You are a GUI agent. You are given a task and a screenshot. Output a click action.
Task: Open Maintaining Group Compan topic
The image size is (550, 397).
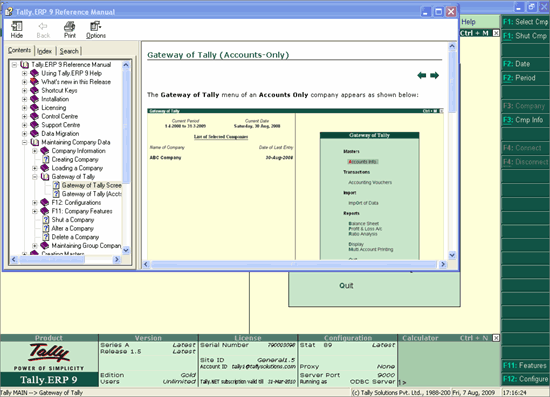(86, 246)
